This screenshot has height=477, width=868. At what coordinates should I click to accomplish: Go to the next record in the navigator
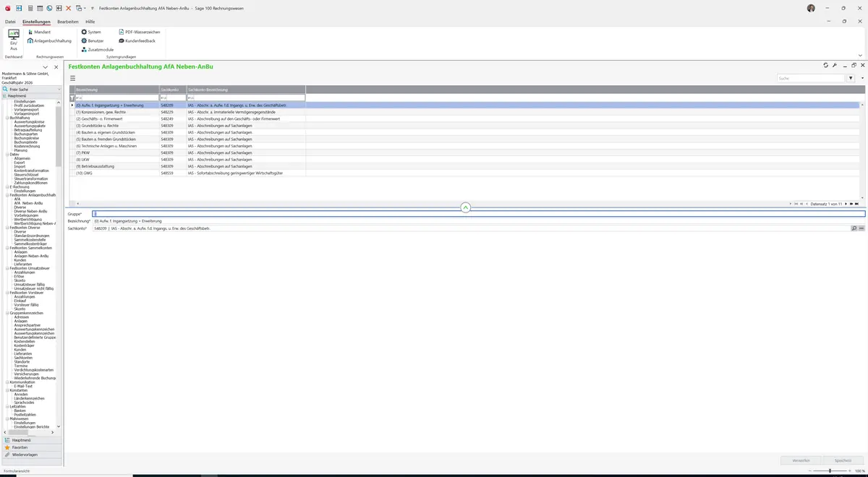pos(846,204)
